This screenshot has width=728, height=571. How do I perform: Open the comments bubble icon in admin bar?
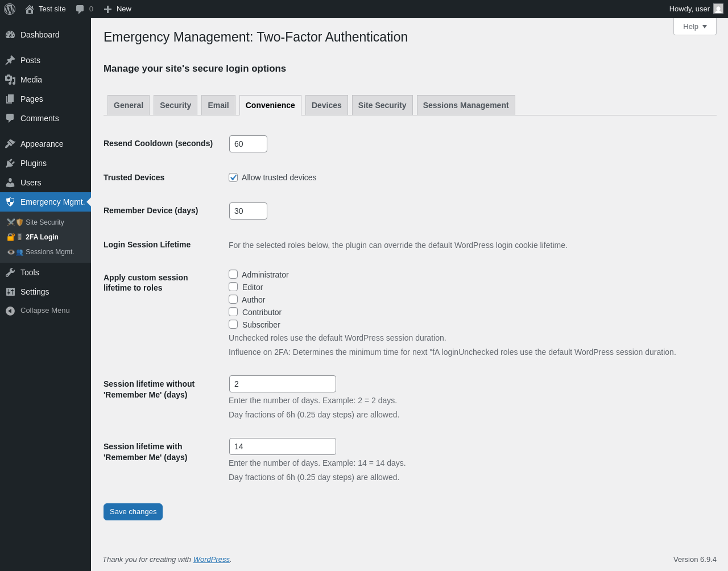pos(80,9)
